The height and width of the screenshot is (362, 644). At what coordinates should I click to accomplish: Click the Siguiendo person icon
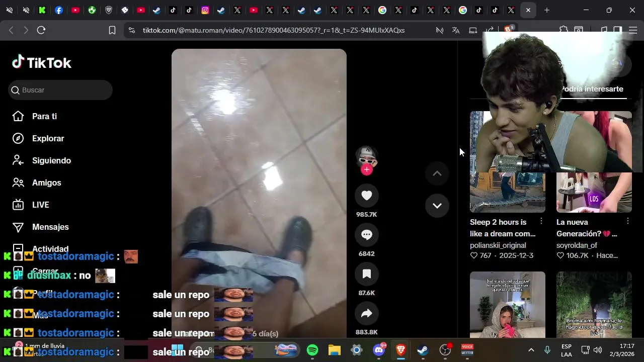click(x=18, y=160)
